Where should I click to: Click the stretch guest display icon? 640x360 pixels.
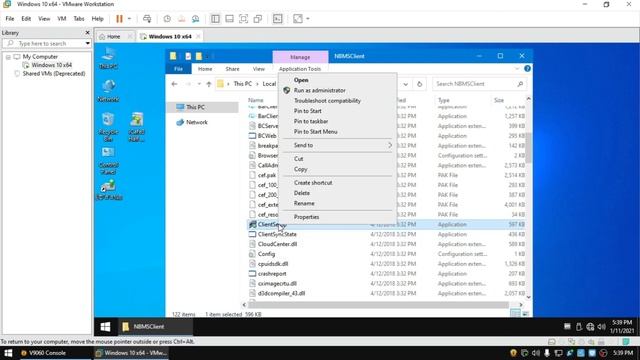coord(298,19)
